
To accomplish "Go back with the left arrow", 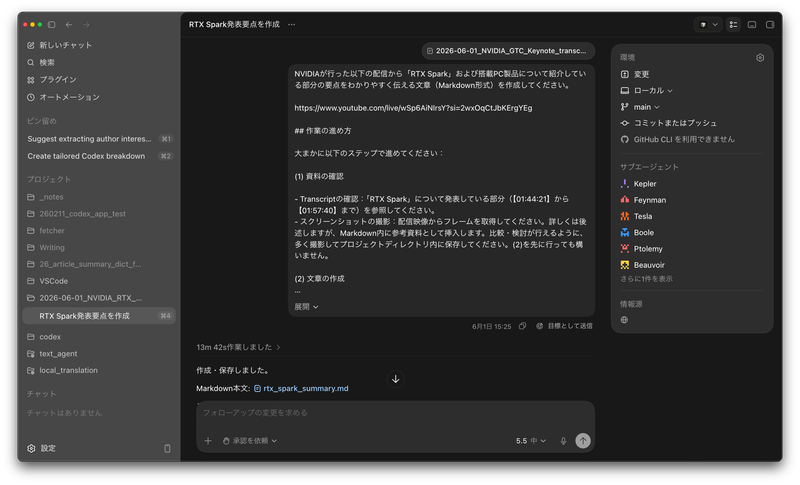I will point(69,24).
